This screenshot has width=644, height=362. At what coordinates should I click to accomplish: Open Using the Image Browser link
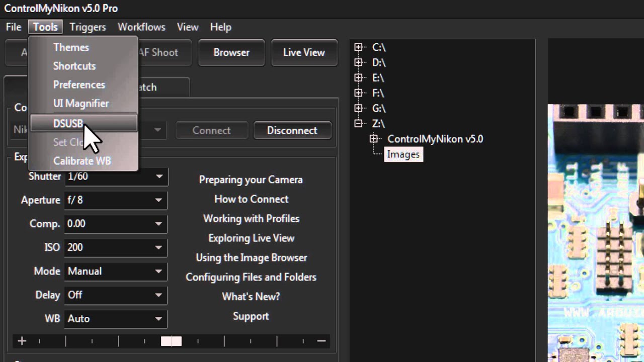click(251, 257)
